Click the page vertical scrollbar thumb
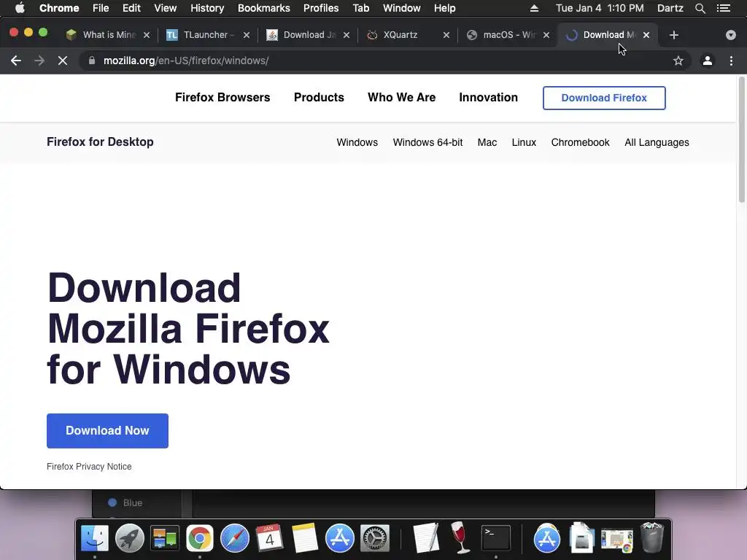 (x=741, y=140)
